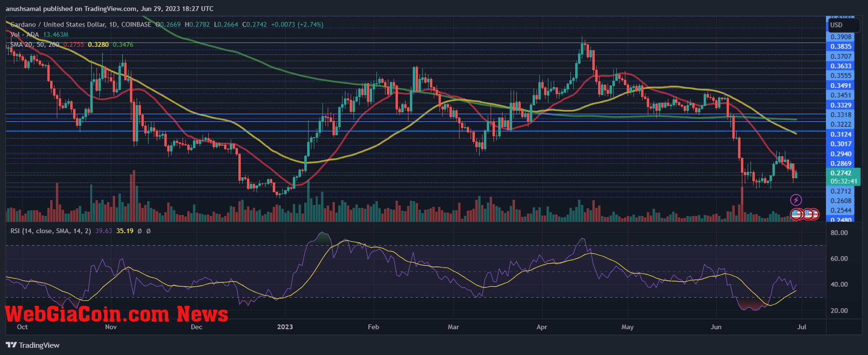This screenshot has width=868, height=355.
Task: Click the 0.2608 price level label
Action: (841, 201)
